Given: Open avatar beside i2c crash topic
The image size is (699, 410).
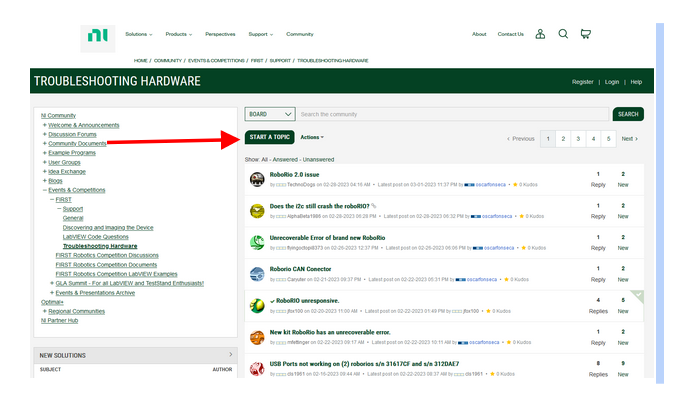Looking at the screenshot, I should (x=257, y=211).
